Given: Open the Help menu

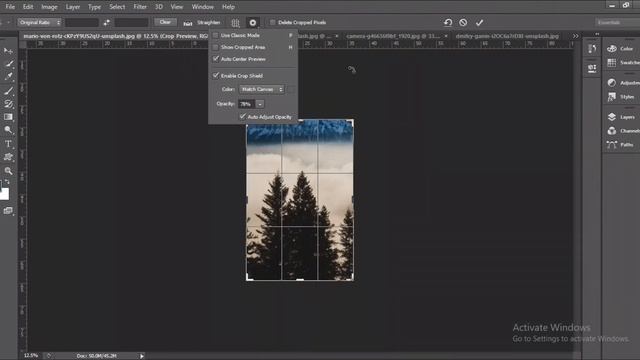Looking at the screenshot, I should click(228, 7).
